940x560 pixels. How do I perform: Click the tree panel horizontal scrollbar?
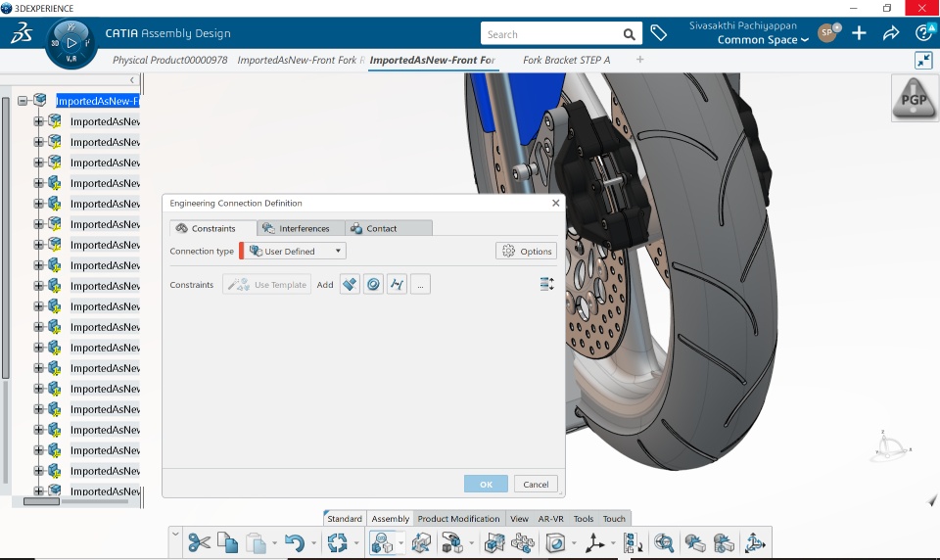41,501
